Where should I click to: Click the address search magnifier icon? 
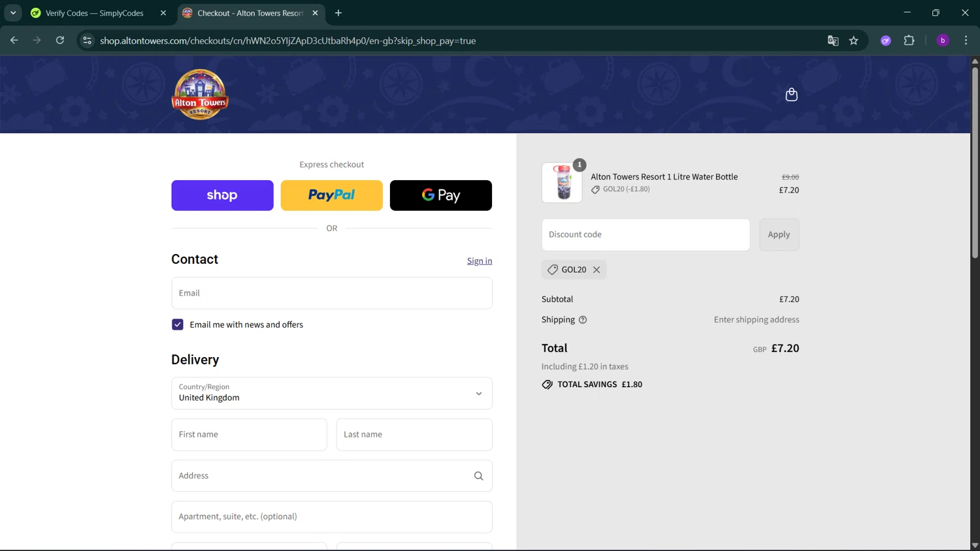(x=478, y=476)
